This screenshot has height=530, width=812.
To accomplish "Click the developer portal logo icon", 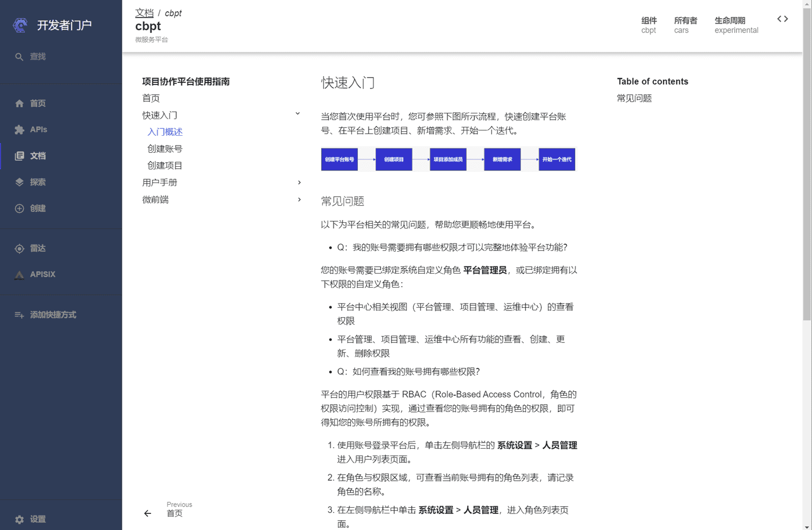I will pos(20,25).
